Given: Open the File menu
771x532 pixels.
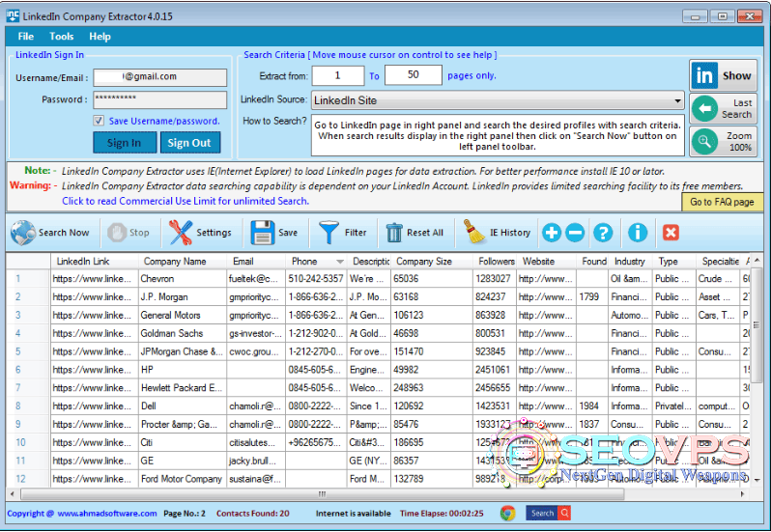Looking at the screenshot, I should (x=25, y=37).
